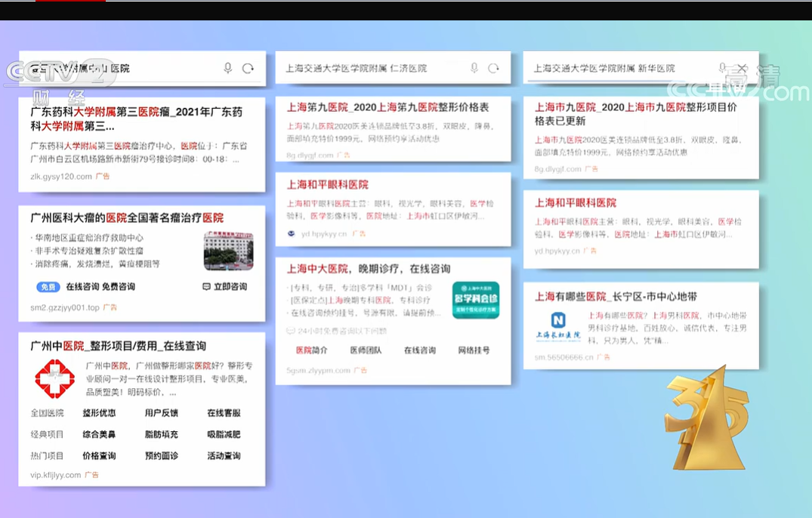Screen dimensions: 812x518
Task: Click the site icon beside yd.hpykyy.cn in the middle column
Action: (292, 233)
